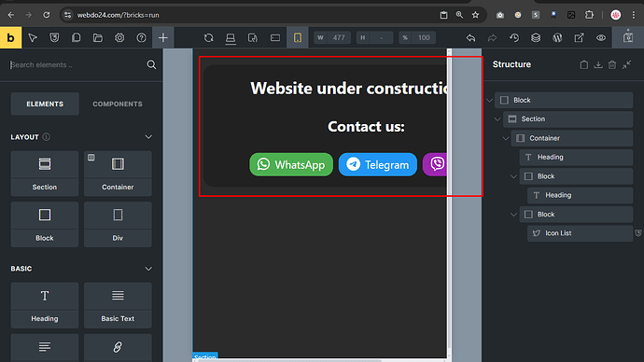Switch to mobile portrait breakpoint
Screen dimensions: 644x362
click(x=298, y=37)
